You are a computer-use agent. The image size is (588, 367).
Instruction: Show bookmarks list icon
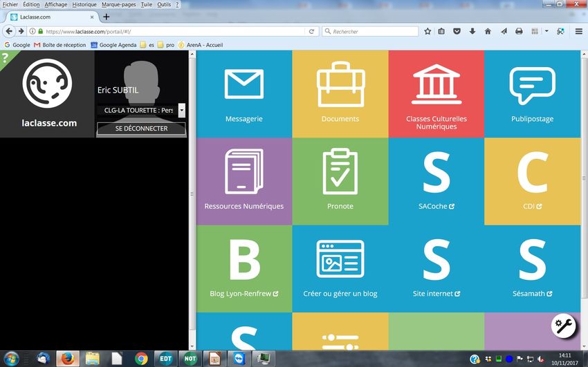(441, 32)
